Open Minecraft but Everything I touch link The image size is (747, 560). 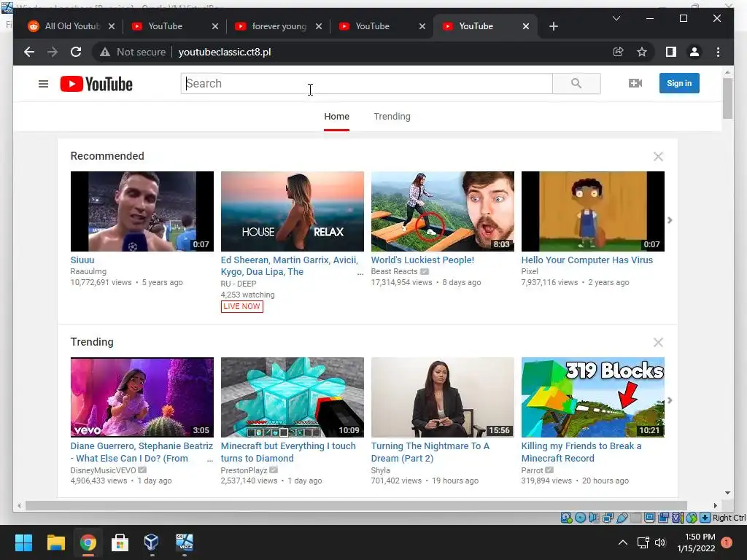(x=288, y=452)
